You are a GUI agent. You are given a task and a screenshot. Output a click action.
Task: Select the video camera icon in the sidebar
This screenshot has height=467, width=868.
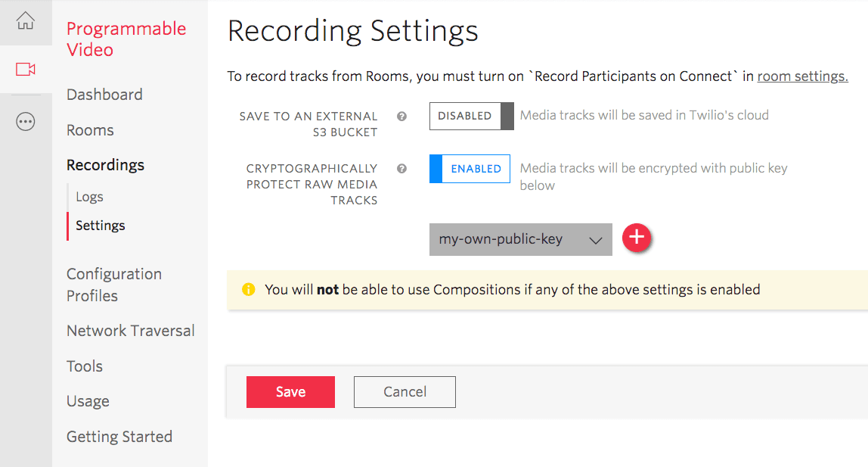[x=26, y=68]
